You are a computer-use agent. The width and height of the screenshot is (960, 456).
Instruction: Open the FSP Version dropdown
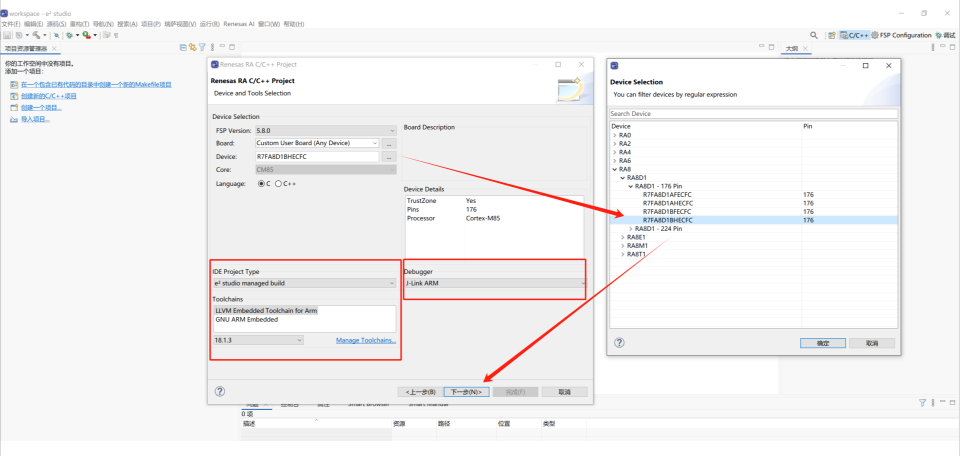point(392,130)
